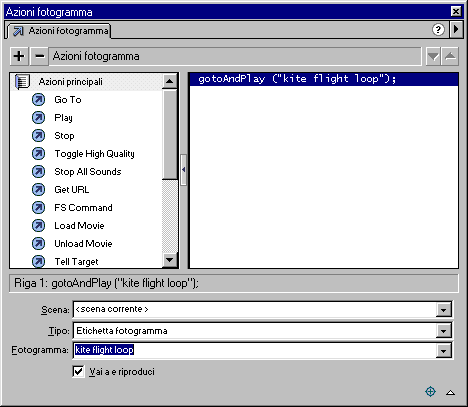Click the target crosshair icon at bottom
This screenshot has width=468, height=407.
tap(430, 391)
